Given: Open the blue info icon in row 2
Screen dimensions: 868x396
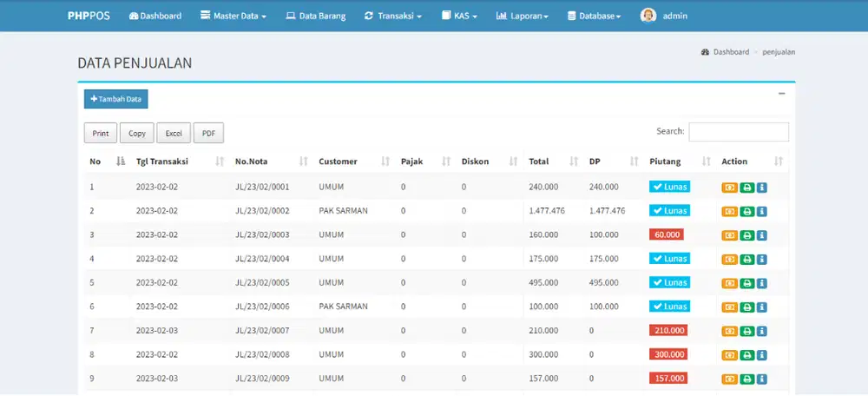Looking at the screenshot, I should tap(762, 211).
